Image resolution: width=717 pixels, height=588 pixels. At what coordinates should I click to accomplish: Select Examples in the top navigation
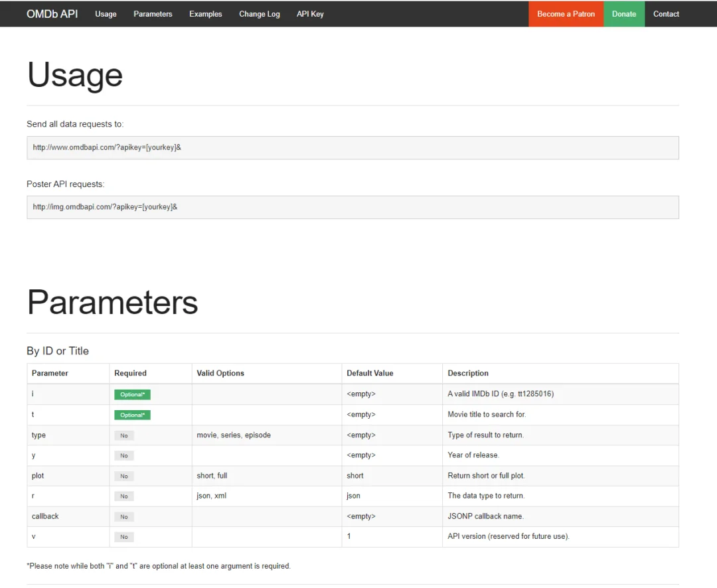click(205, 14)
